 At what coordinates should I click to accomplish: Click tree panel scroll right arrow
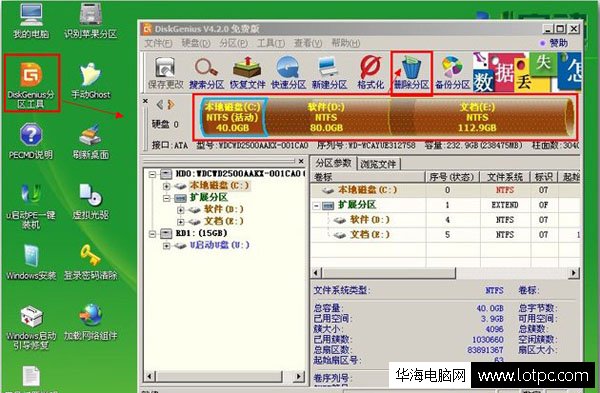pos(299,377)
